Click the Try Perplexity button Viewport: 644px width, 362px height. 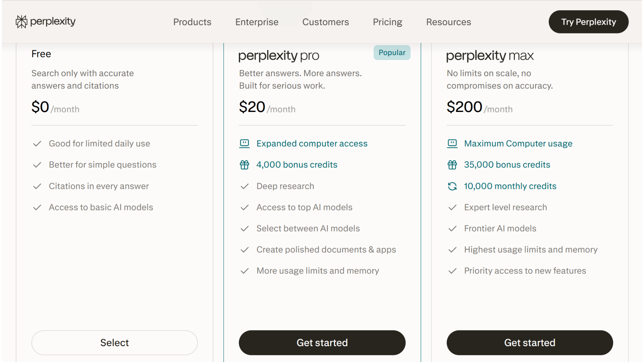tap(589, 22)
